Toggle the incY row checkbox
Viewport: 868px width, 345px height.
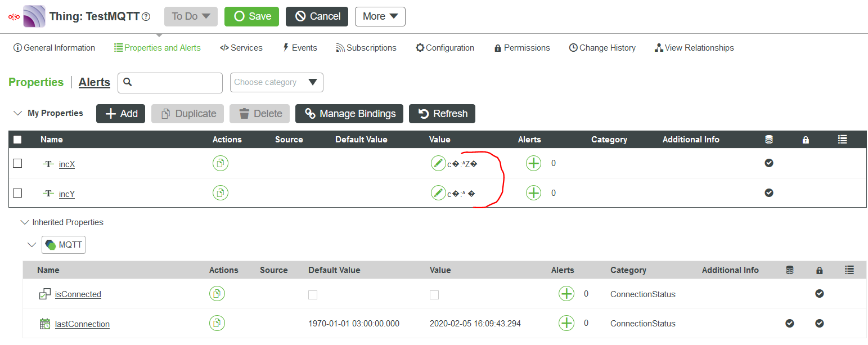17,193
